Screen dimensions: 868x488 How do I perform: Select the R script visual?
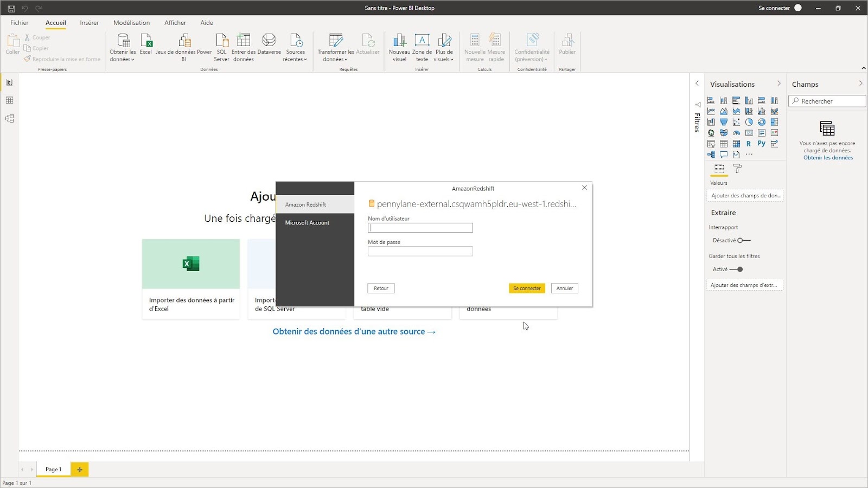click(749, 144)
